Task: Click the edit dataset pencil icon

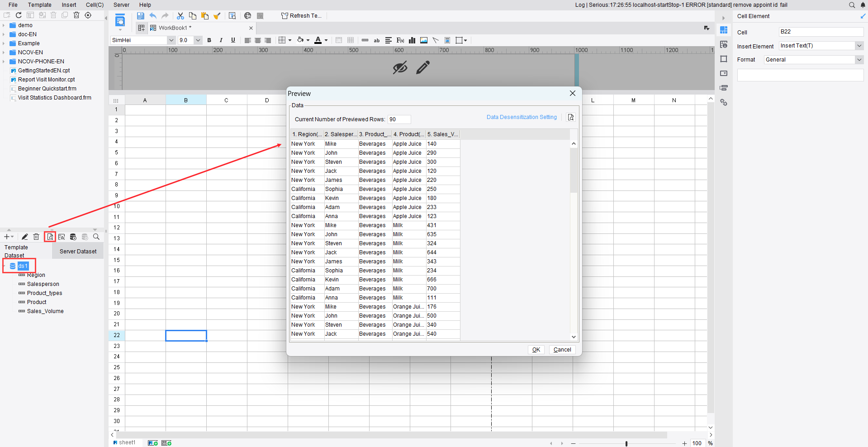Action: [x=25, y=237]
